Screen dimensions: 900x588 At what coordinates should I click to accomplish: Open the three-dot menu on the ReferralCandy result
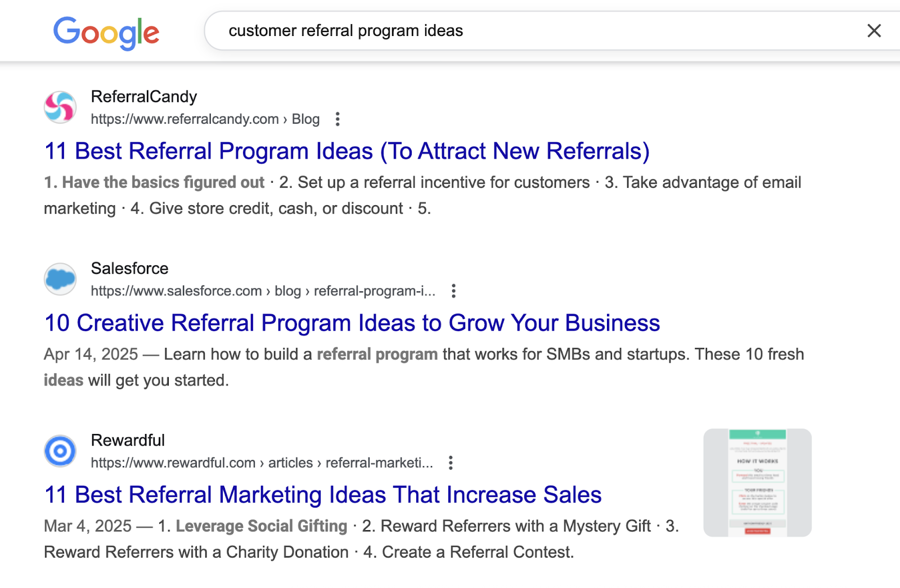coord(337,119)
